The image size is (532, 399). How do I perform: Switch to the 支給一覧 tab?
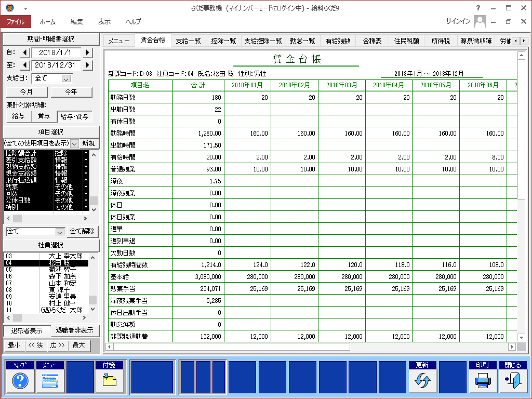188,41
